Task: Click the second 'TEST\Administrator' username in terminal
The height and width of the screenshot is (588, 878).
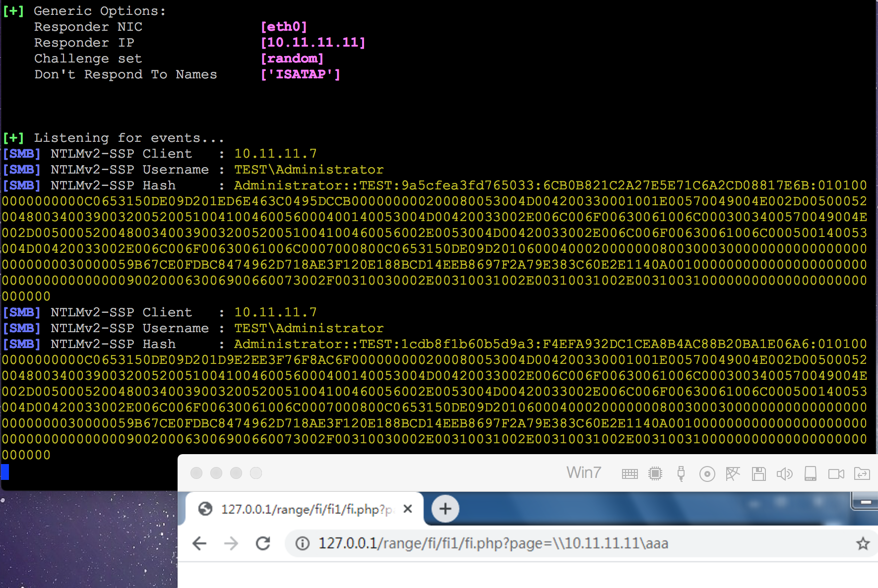Action: 309,328
